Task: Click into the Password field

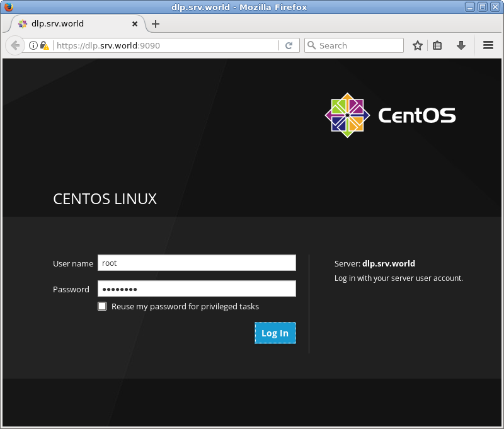Action: 197,289
